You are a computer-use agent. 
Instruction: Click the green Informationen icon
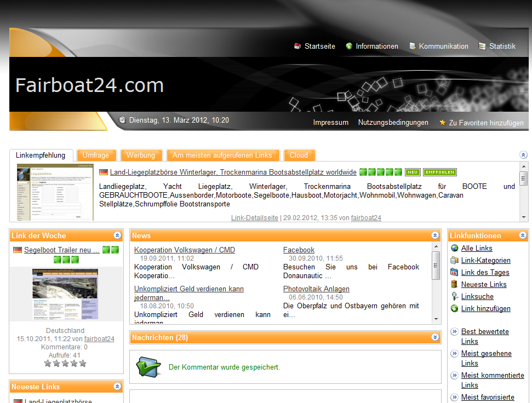click(x=349, y=46)
